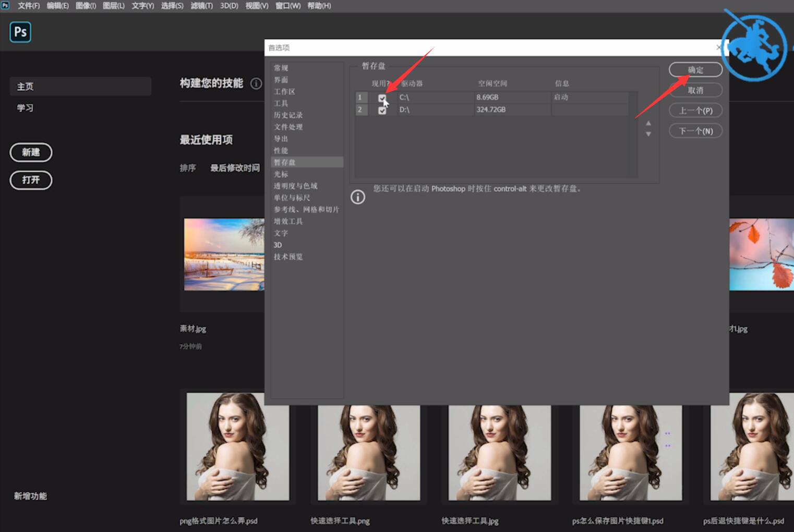Select 历史记录 preferences category
794x532 pixels.
coord(288,115)
